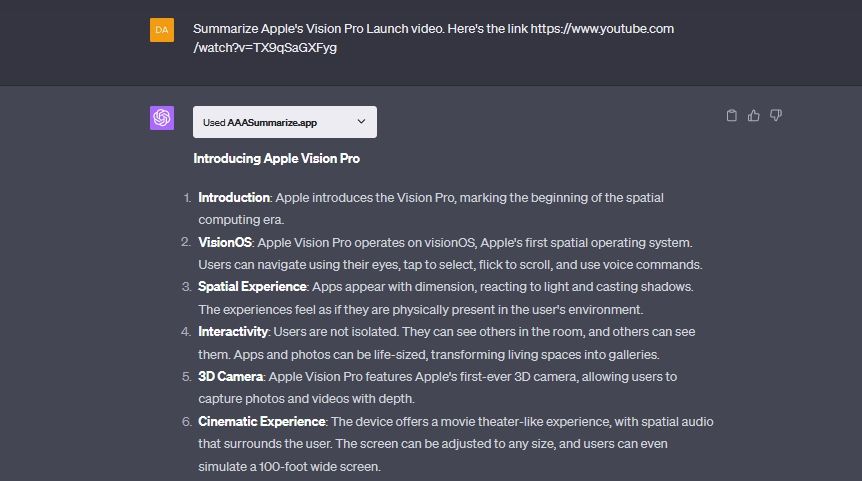Click the chevron arrow beside AAASummarize.app
The width and height of the screenshot is (862, 481).
pyautogui.click(x=362, y=122)
